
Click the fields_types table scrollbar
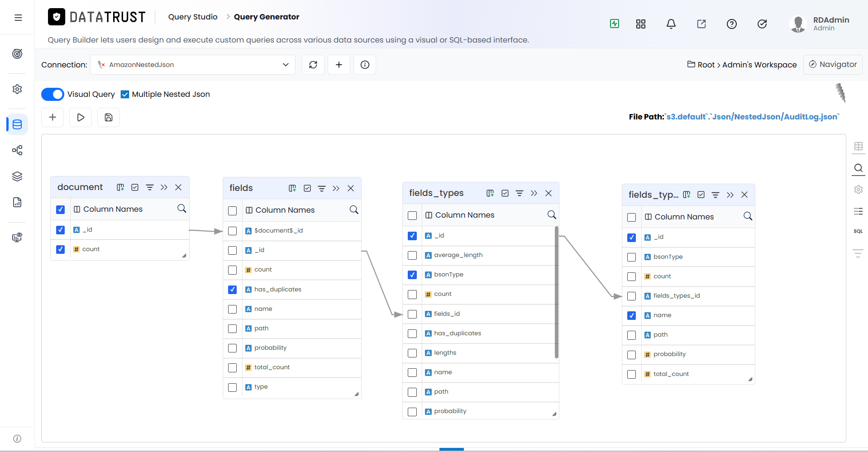click(557, 292)
